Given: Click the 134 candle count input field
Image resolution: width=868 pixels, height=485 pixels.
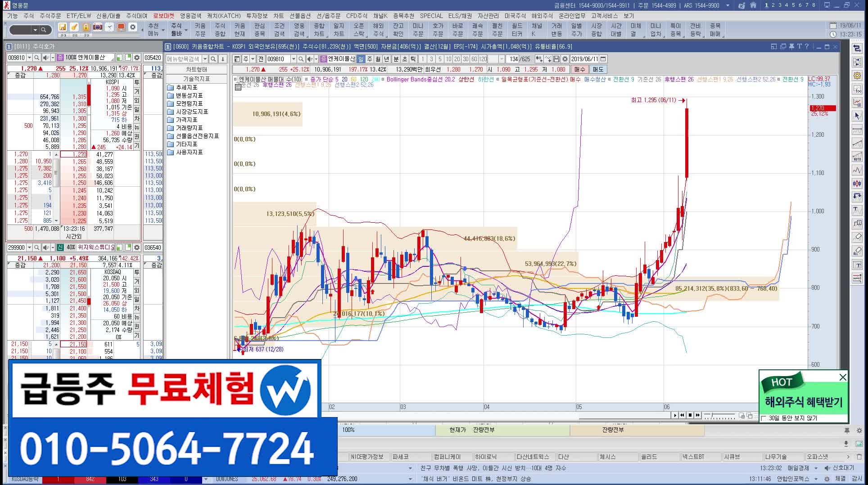Looking at the screenshot, I should click(513, 59).
